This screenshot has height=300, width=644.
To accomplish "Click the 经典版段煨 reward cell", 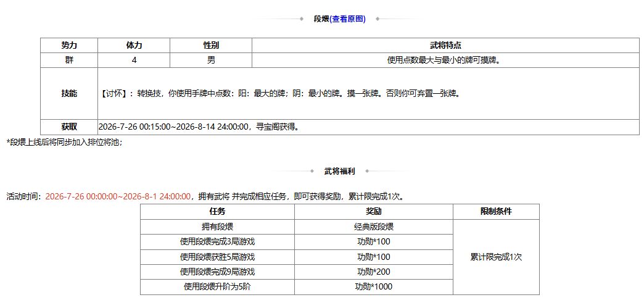I will pos(374,227).
